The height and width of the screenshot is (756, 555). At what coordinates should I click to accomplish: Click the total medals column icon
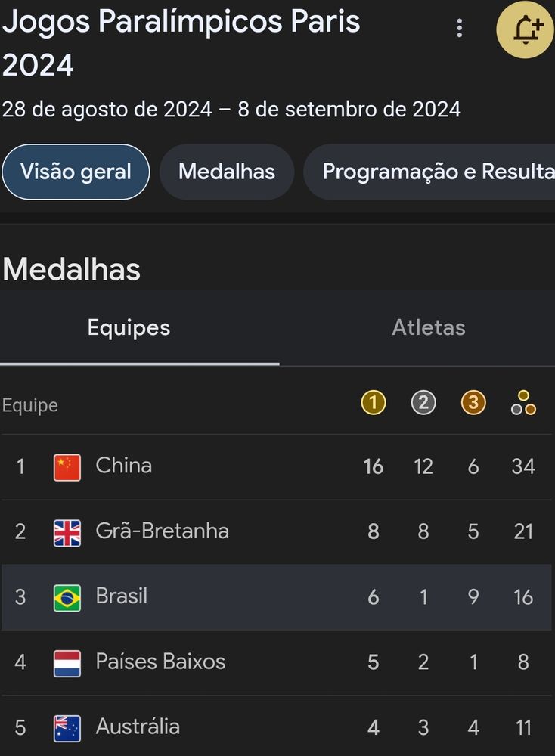(x=523, y=403)
